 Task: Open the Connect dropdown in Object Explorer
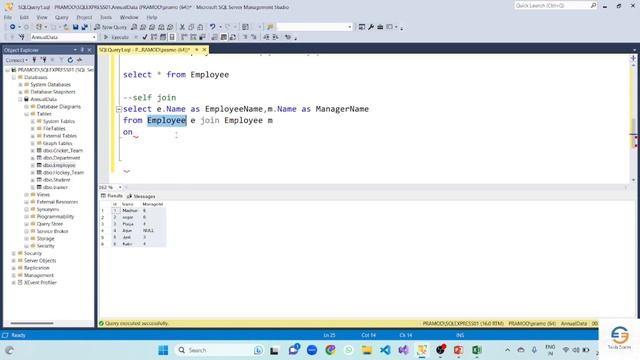(17, 60)
